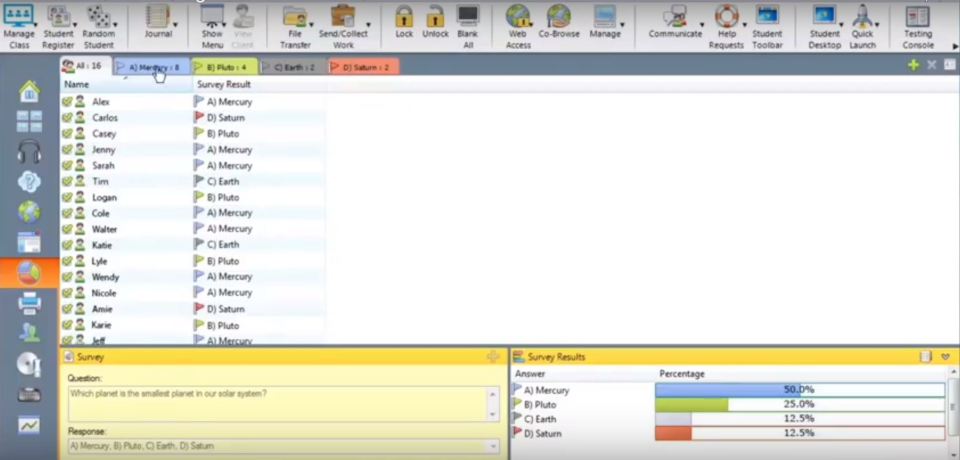Switch to the B) Pluto : 4 tab
The width and height of the screenshot is (960, 460).
coord(224,67)
